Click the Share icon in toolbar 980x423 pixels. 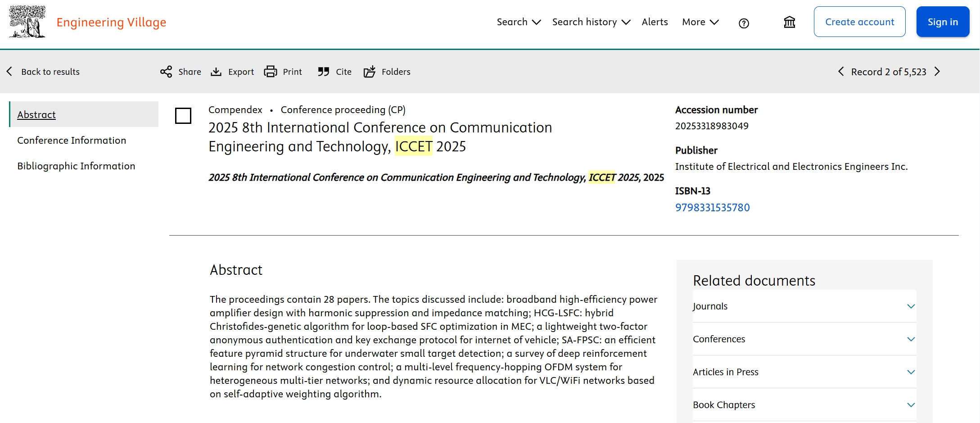[x=166, y=72]
